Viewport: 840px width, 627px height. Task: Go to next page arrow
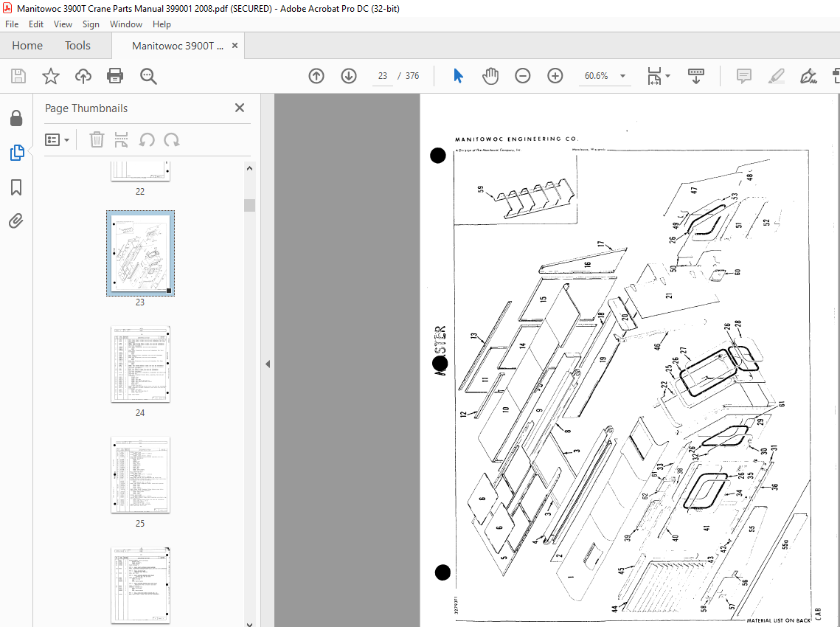349,76
